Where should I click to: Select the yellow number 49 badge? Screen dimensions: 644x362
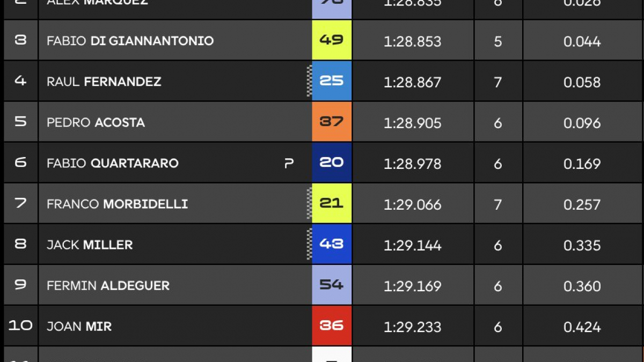pos(332,40)
